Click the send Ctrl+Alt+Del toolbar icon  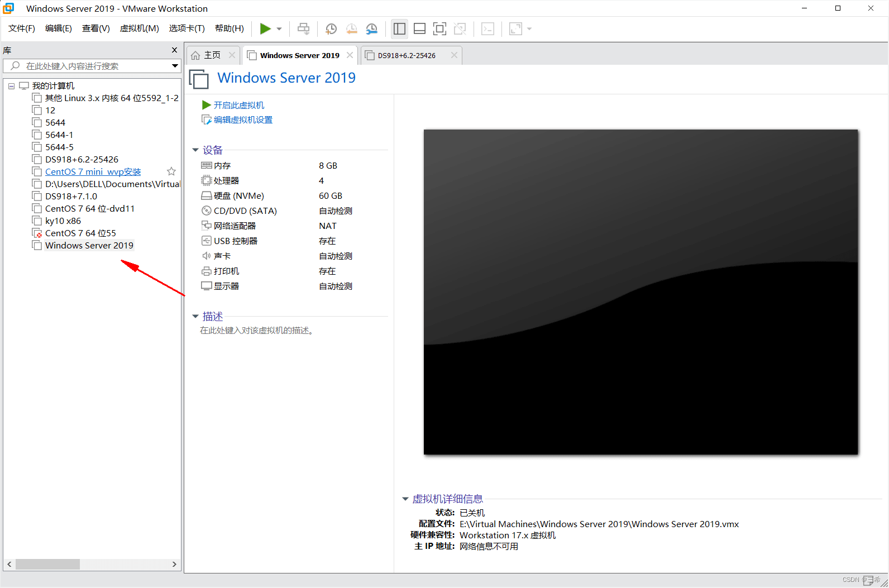[x=303, y=28]
